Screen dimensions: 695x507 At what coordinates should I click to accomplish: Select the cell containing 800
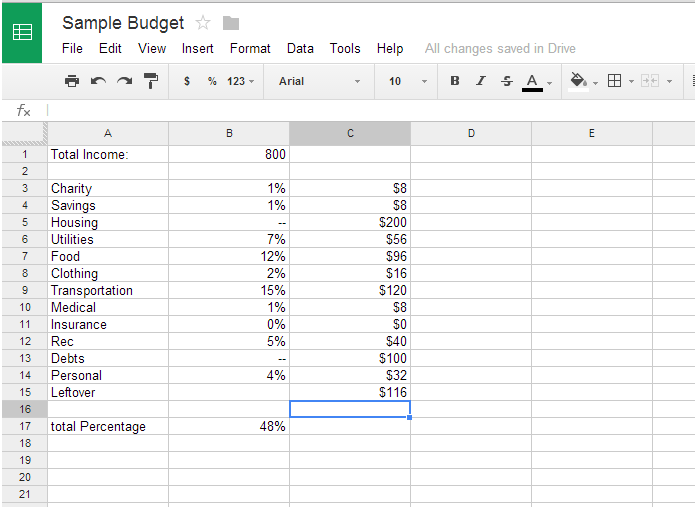click(x=229, y=154)
